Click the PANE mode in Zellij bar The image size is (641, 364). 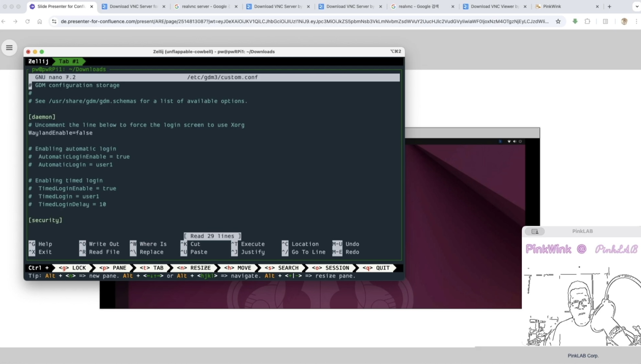pos(112,268)
